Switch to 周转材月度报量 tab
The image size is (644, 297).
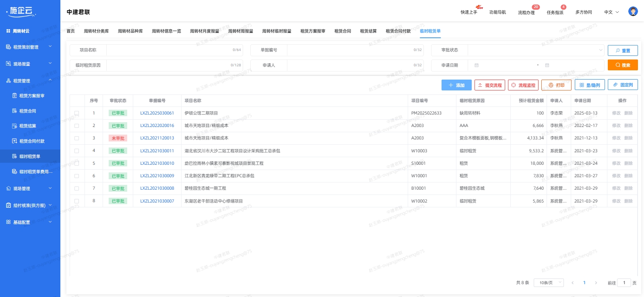click(204, 31)
